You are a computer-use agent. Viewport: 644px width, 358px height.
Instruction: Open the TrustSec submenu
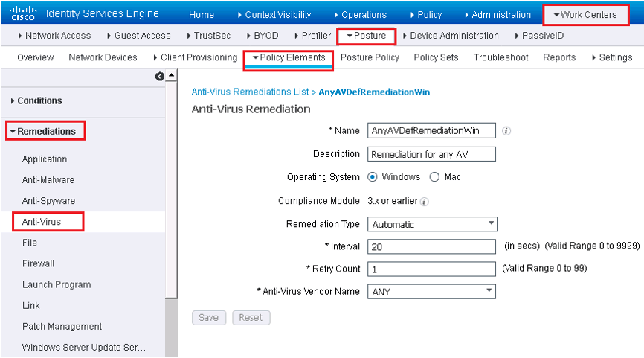tap(209, 36)
